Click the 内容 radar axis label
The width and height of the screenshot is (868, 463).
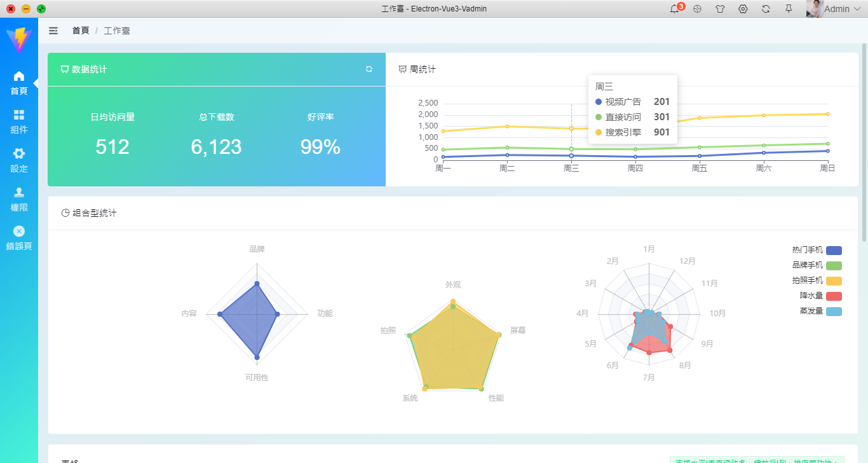pos(189,314)
